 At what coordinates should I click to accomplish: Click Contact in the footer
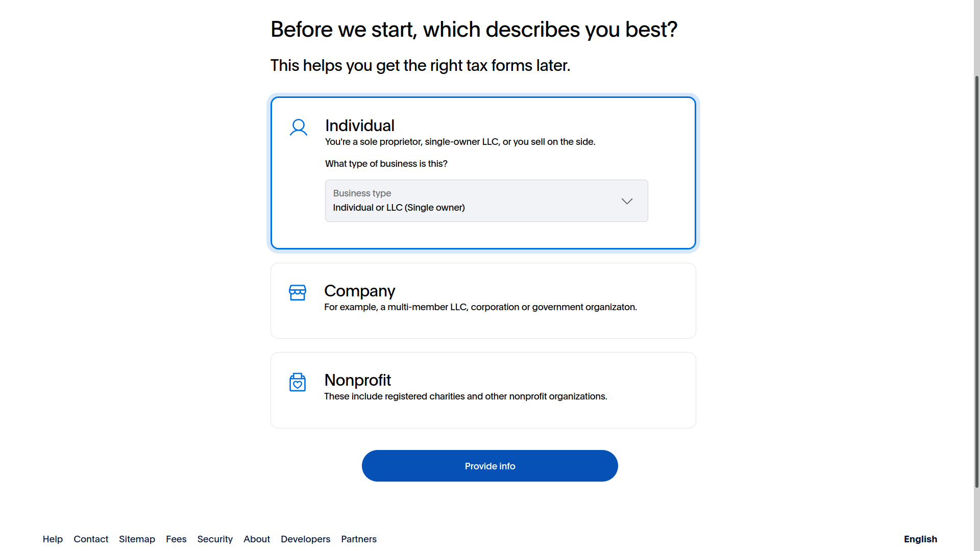tap(91, 539)
